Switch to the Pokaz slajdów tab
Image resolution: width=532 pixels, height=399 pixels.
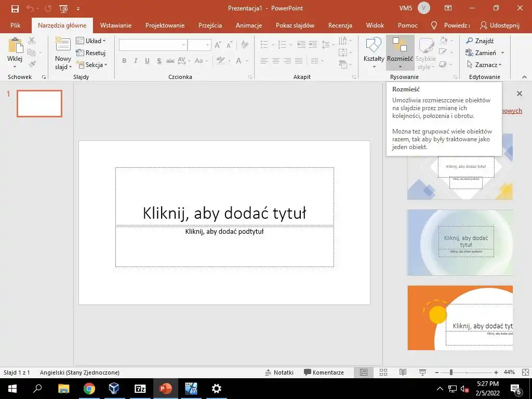tap(295, 25)
